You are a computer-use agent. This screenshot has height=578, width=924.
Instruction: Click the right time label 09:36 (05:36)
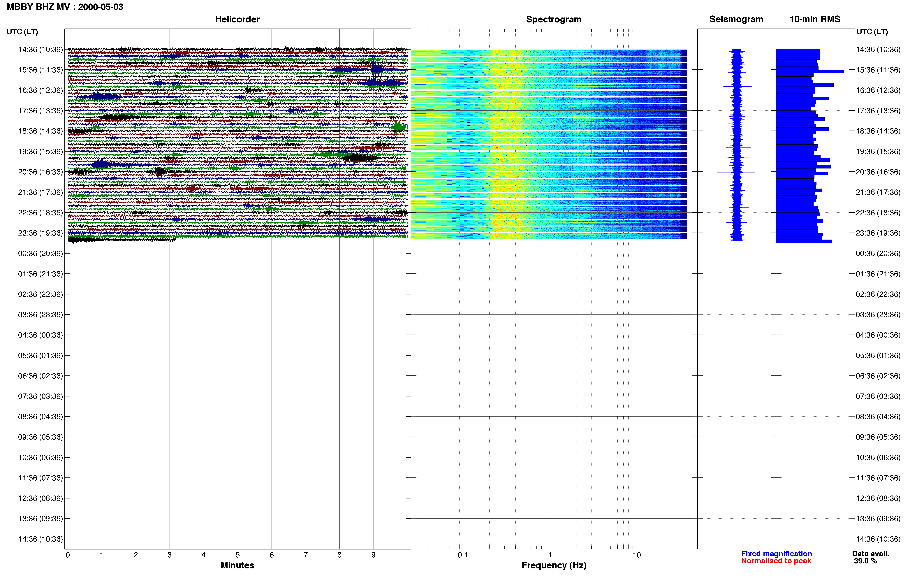coord(878,437)
